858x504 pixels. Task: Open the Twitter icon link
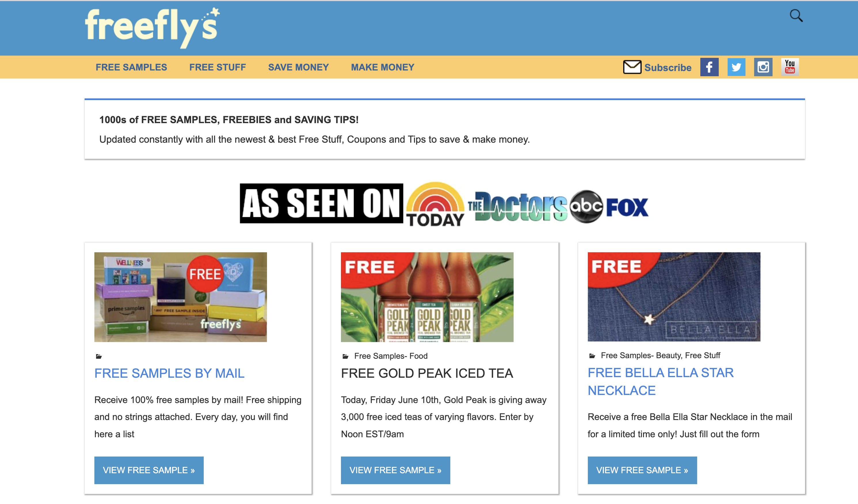coord(736,67)
